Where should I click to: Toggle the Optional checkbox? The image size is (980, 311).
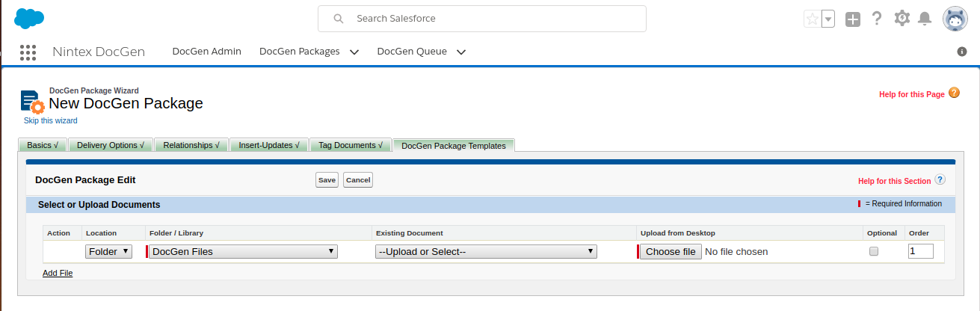(873, 252)
